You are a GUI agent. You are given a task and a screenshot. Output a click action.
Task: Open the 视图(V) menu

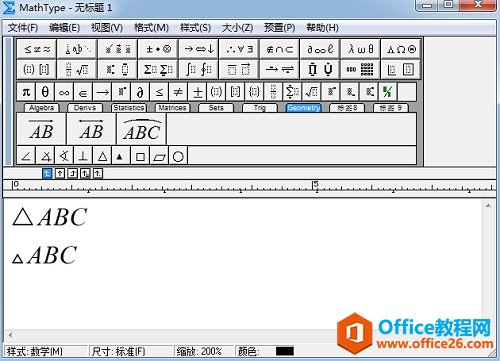pyautogui.click(x=107, y=28)
